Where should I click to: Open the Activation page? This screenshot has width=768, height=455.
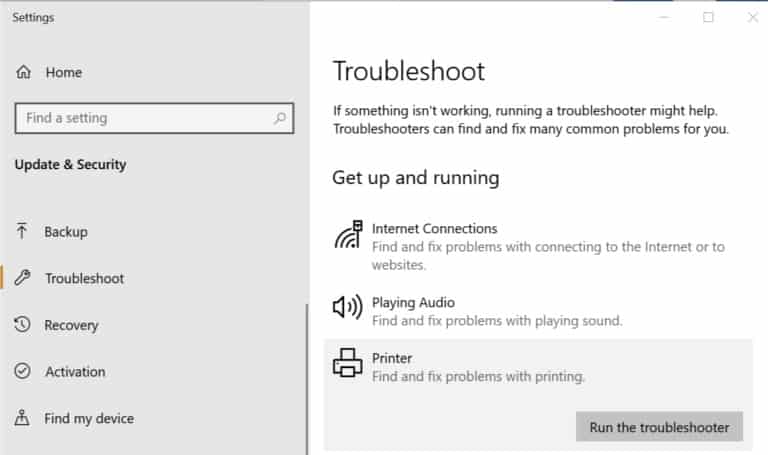(75, 372)
